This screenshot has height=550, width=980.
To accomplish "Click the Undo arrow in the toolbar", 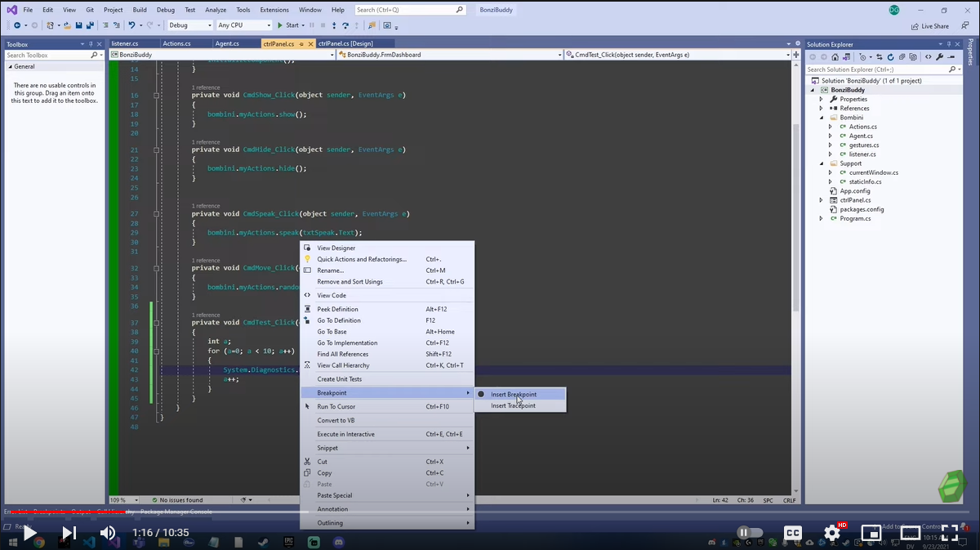I will coord(131,25).
